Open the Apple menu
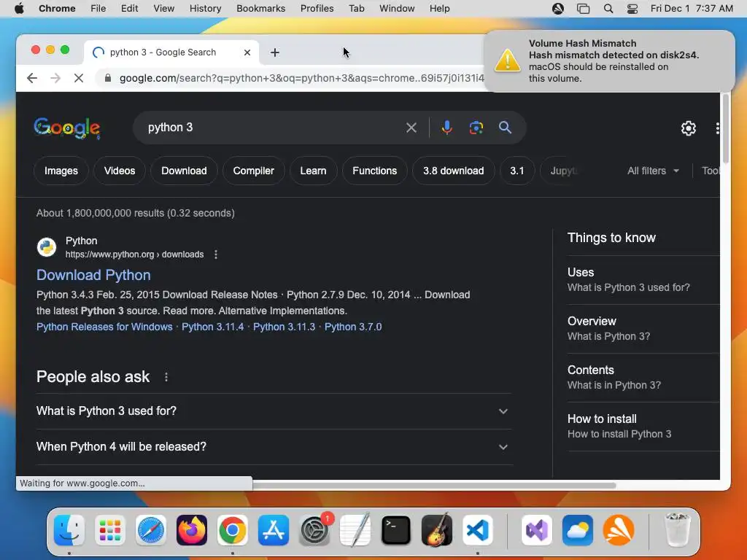Image resolution: width=747 pixels, height=560 pixels. pos(19,9)
